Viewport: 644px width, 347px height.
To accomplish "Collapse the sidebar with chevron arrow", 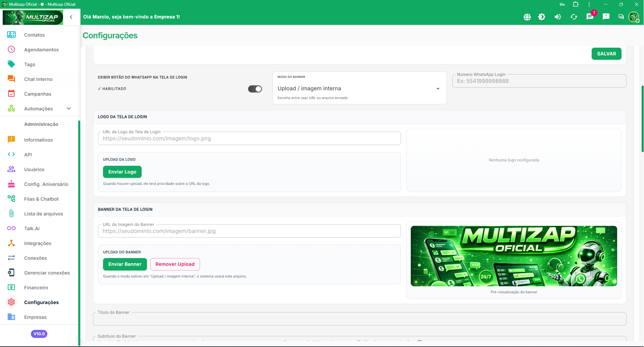I will pos(71,17).
